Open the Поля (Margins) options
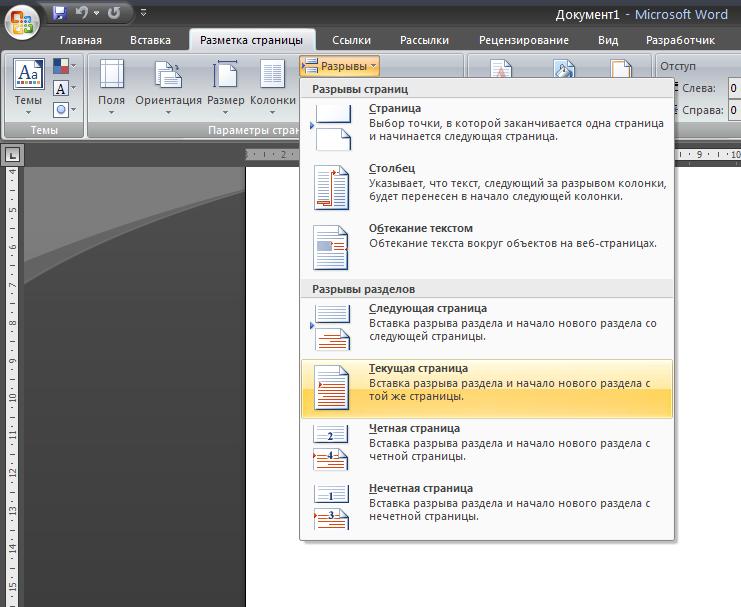 pyautogui.click(x=111, y=87)
